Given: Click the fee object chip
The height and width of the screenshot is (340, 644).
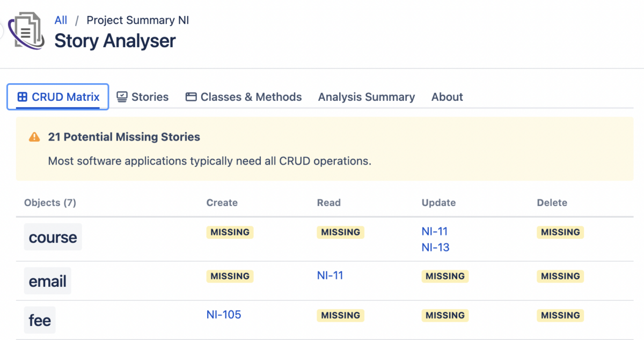Looking at the screenshot, I should click(39, 320).
